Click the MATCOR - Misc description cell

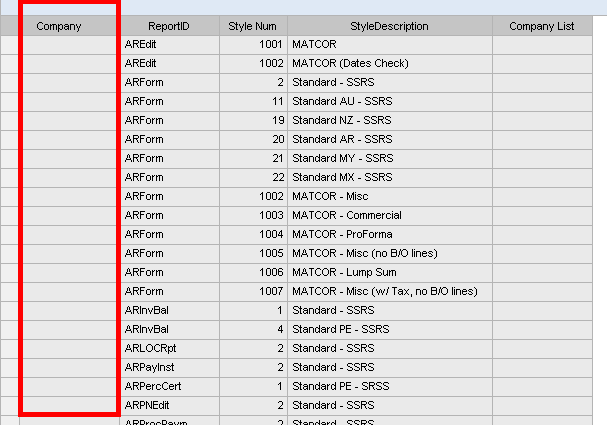pos(390,196)
